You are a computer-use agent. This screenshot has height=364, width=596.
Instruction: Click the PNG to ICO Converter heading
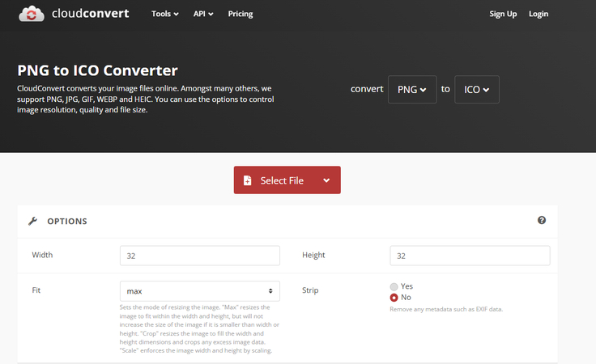97,70
